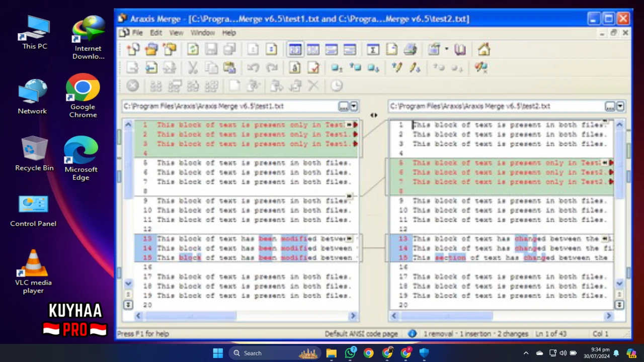
Task: Click the paste clipboard icon
Action: click(229, 67)
